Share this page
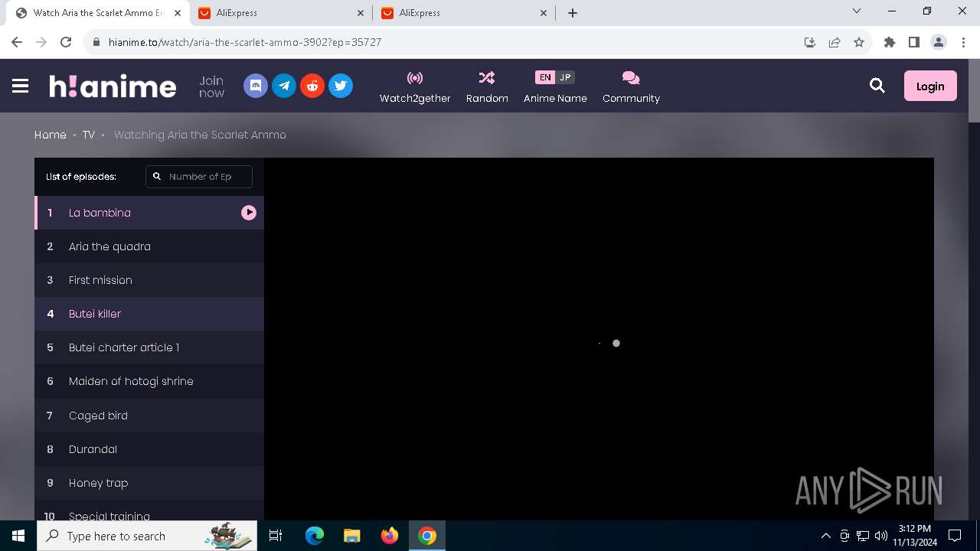Image resolution: width=980 pixels, height=551 pixels. click(x=834, y=42)
